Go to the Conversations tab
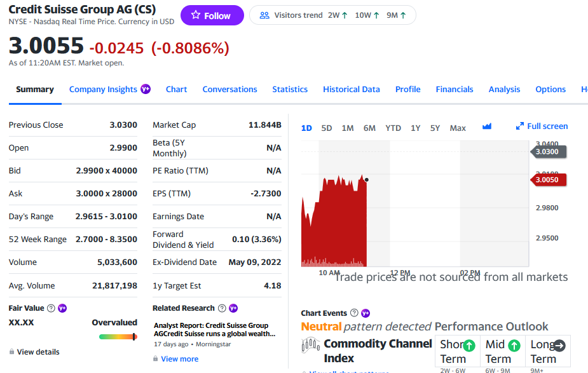Image resolution: width=588 pixels, height=373 pixels. 229,89
